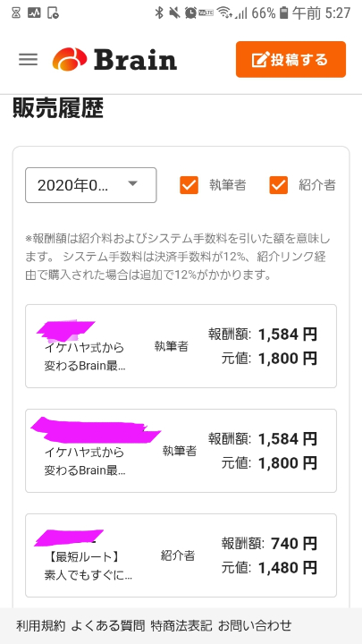Viewport: 362px width, 644px height.
Task: Uncheck the 紹介者 checkbox
Action: click(278, 185)
